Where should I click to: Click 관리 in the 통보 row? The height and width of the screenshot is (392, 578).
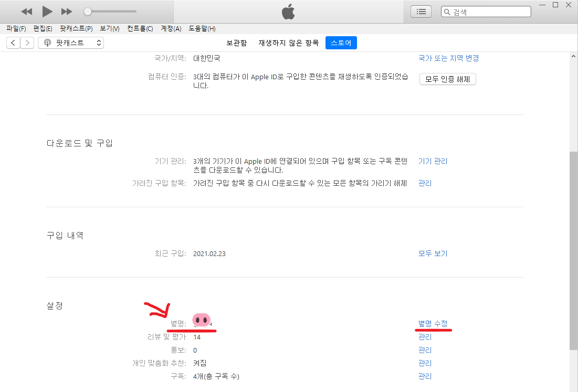point(425,350)
